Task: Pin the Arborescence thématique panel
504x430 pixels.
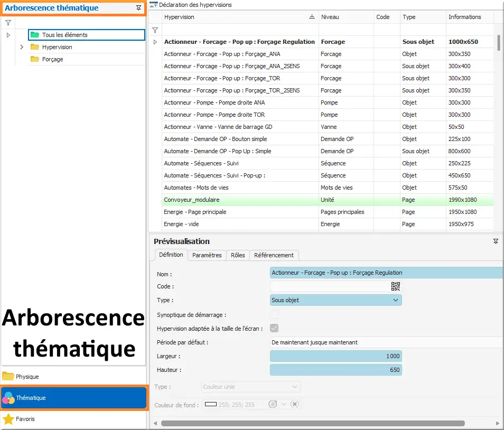Action: 138,8
